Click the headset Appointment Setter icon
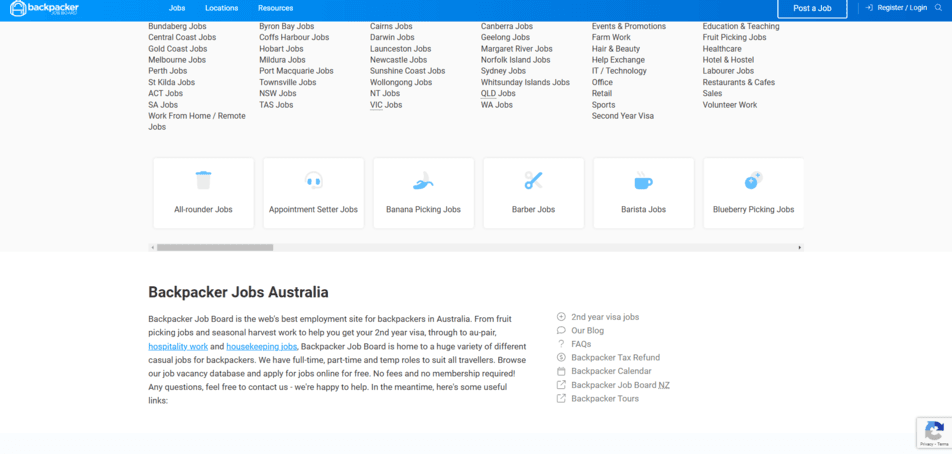The width and height of the screenshot is (952, 454). click(313, 180)
